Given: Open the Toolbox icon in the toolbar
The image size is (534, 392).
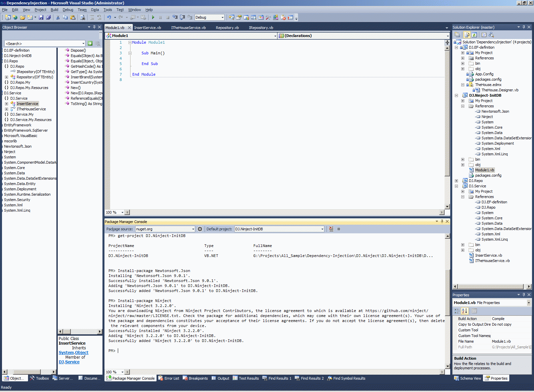Looking at the screenshot, I should [268, 17].
